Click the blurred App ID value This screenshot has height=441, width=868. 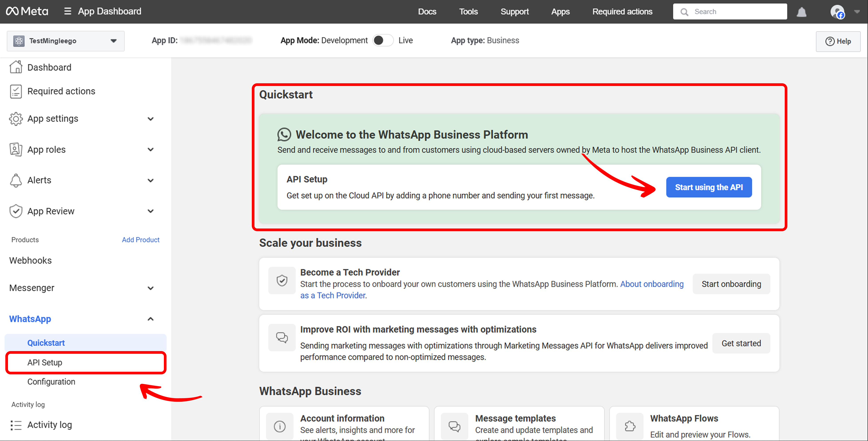pyautogui.click(x=216, y=40)
